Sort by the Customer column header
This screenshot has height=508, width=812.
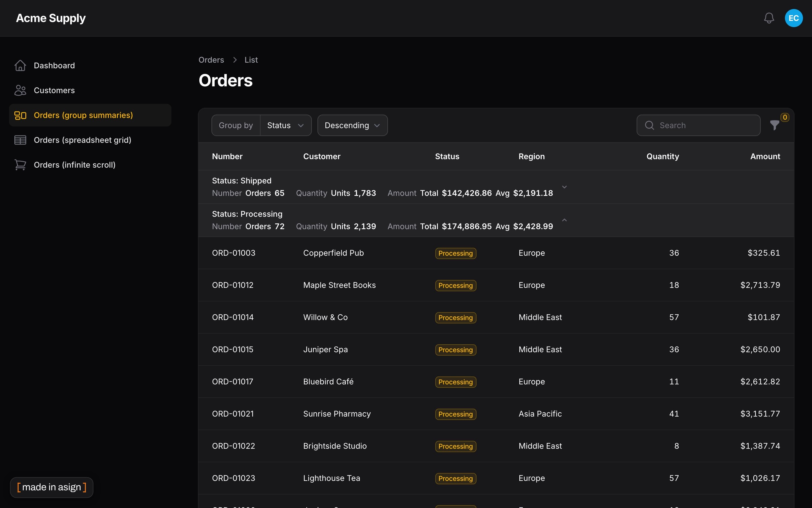(x=322, y=156)
